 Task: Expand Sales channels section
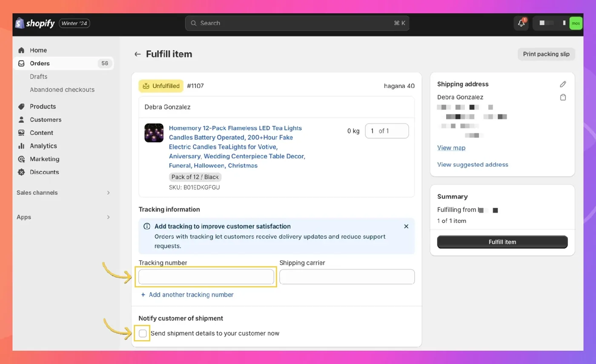(64, 193)
